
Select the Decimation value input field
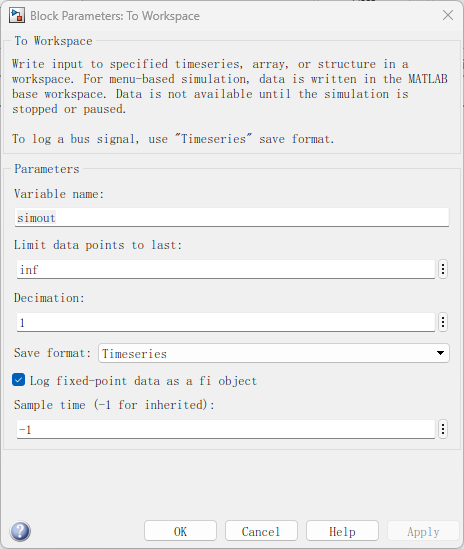point(226,322)
